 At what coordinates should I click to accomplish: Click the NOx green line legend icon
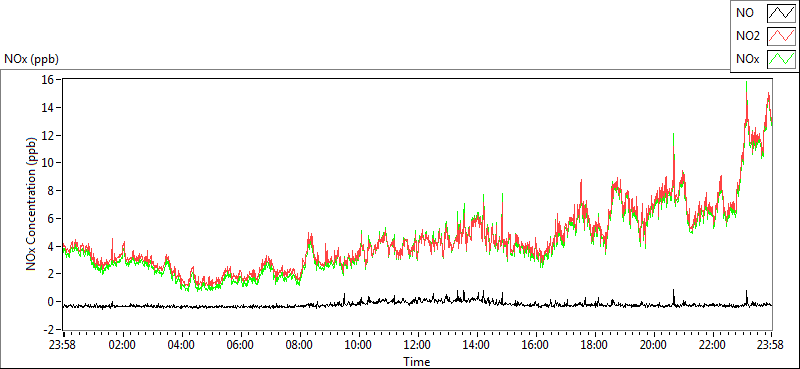(x=781, y=59)
